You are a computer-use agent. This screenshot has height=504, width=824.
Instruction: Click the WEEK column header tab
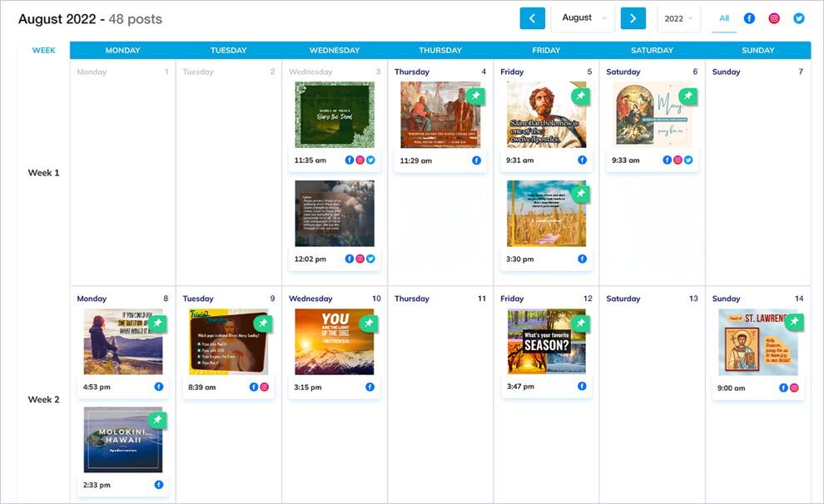[44, 50]
